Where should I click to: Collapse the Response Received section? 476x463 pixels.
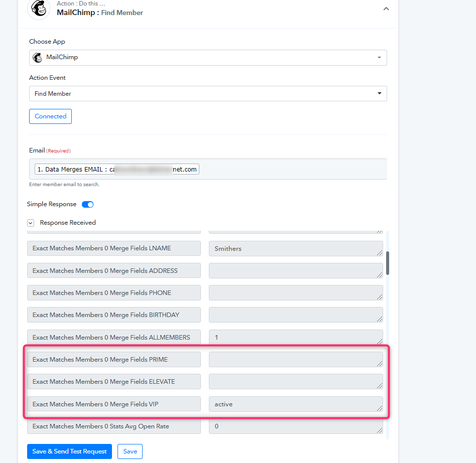click(31, 223)
